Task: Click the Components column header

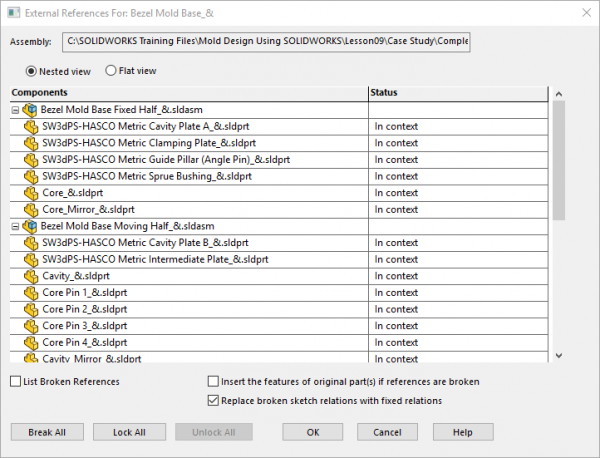Action: (x=189, y=93)
